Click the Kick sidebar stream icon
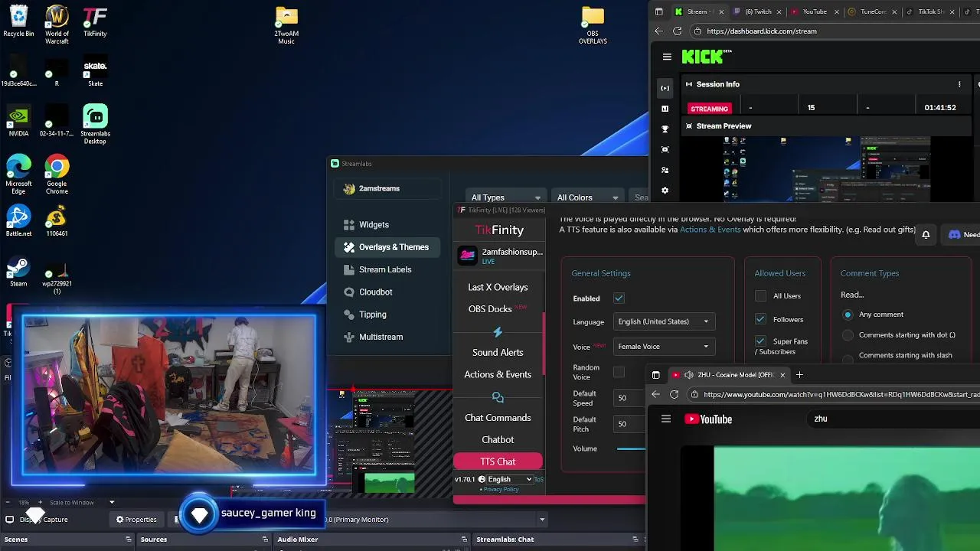Viewport: 980px width, 551px height. (x=665, y=88)
